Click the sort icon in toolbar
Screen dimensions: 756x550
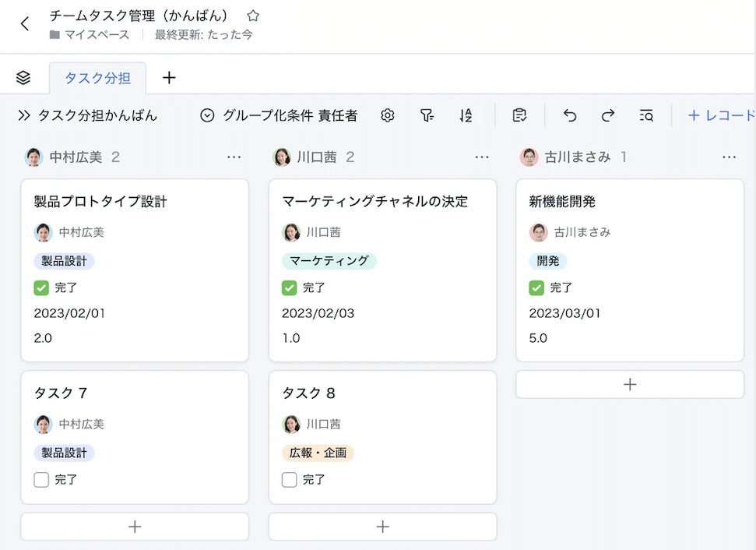[x=466, y=115]
